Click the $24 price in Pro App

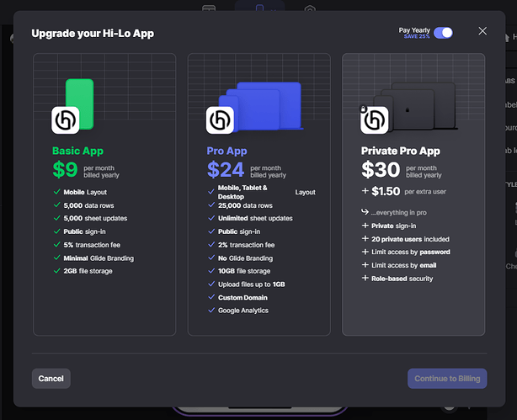pyautogui.click(x=226, y=169)
